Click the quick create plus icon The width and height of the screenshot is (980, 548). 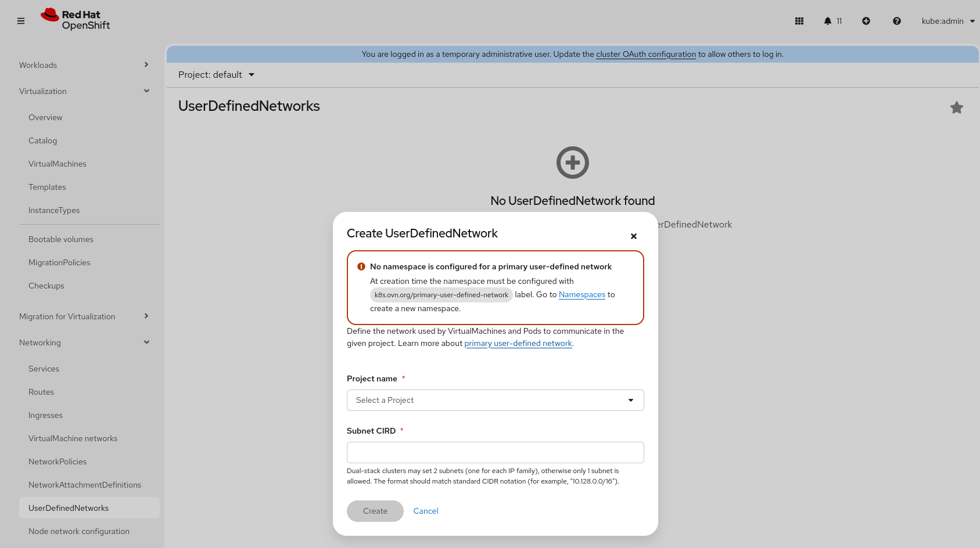(866, 21)
